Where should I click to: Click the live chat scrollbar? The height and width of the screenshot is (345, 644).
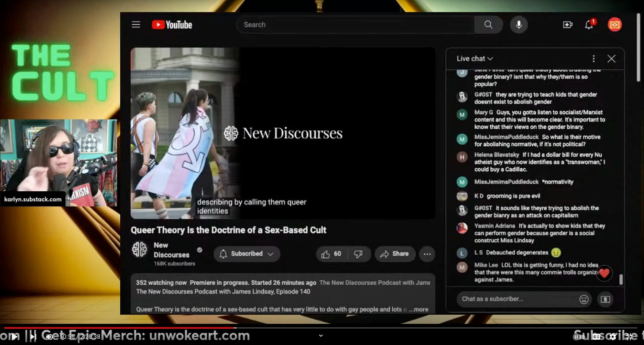point(621,279)
